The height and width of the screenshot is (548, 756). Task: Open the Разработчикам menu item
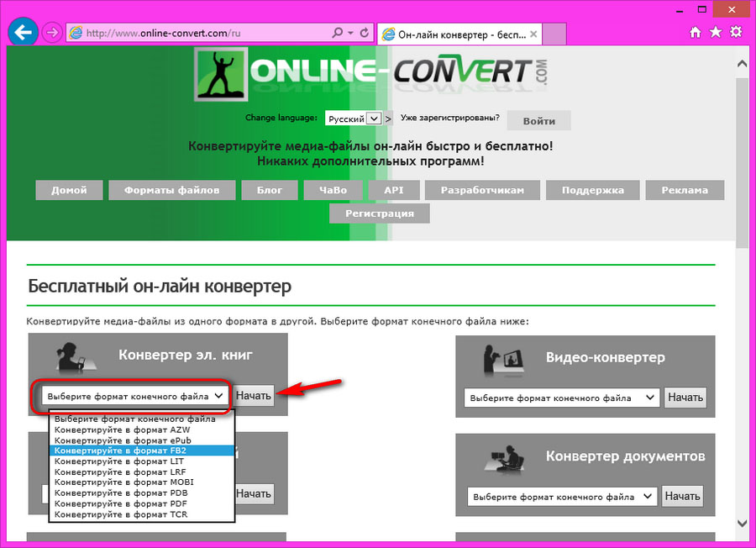[482, 190]
